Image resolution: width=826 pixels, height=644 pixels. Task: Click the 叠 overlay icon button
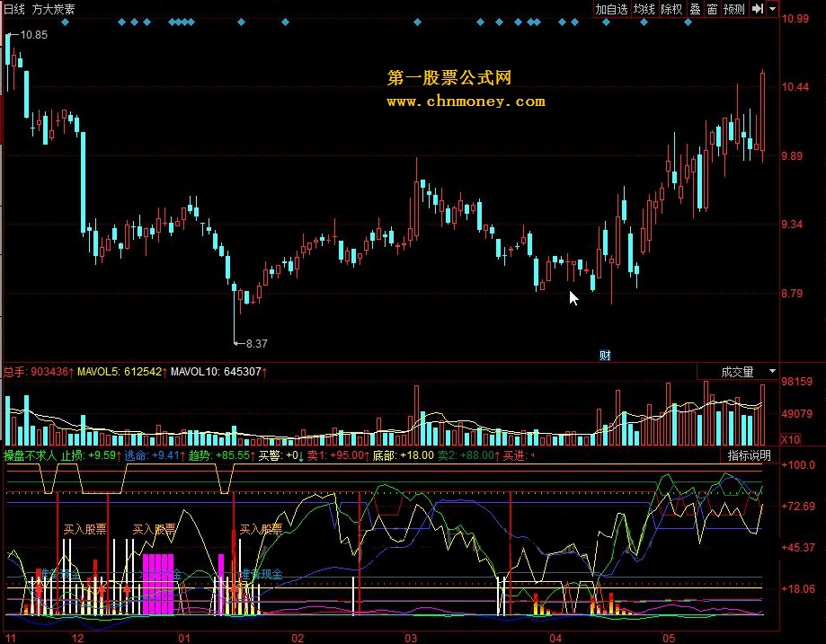(x=696, y=9)
